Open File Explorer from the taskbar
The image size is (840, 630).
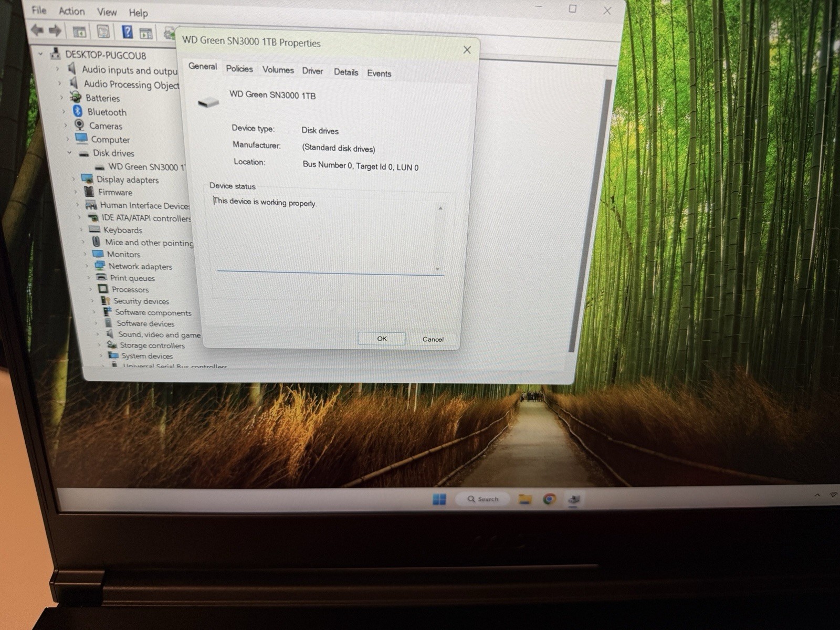pyautogui.click(x=525, y=499)
